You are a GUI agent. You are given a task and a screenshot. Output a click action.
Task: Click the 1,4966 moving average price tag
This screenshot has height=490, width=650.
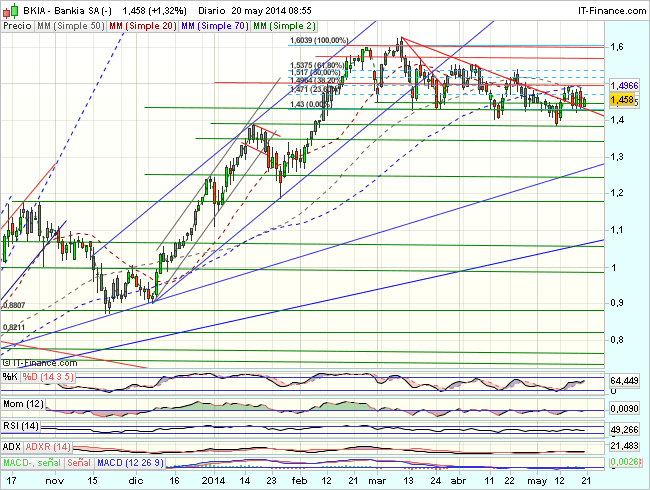[x=622, y=86]
